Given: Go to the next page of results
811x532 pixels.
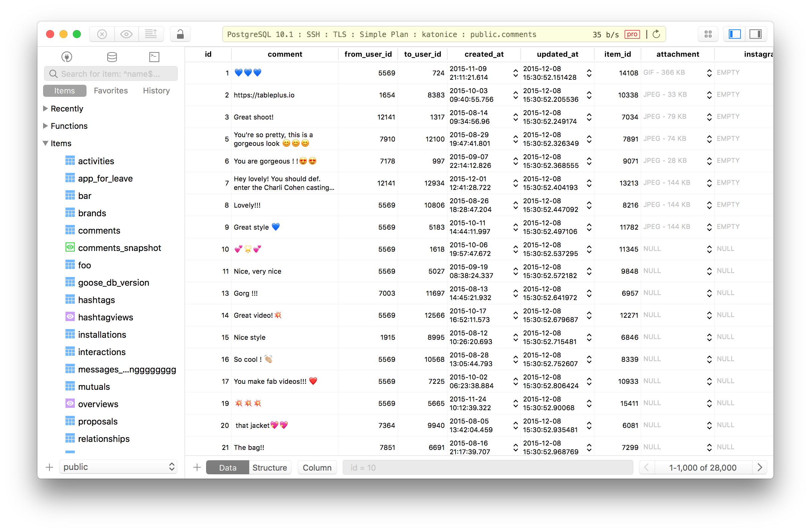Looking at the screenshot, I should [x=759, y=467].
